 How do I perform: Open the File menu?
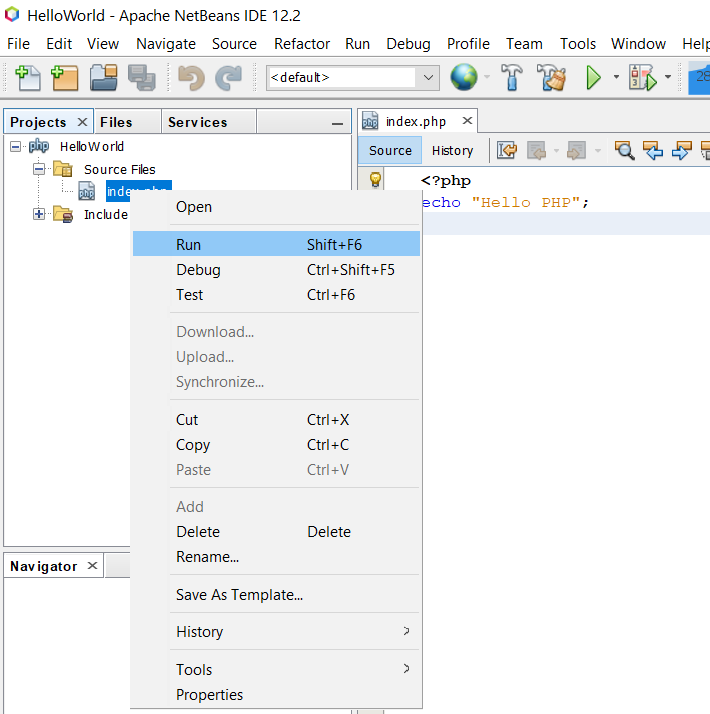click(x=18, y=44)
